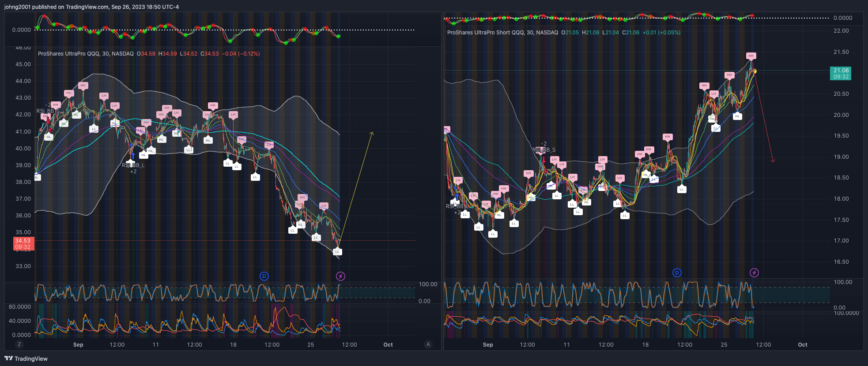
Task: Click the 40.00 price axis label
Action: point(23,149)
